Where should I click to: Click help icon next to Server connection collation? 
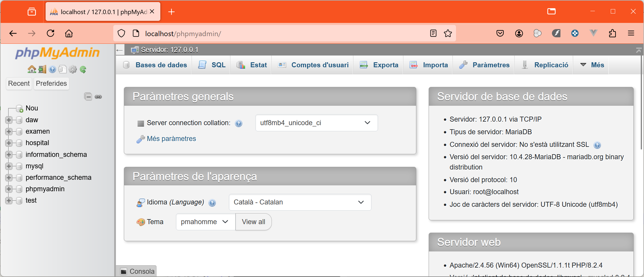click(239, 123)
